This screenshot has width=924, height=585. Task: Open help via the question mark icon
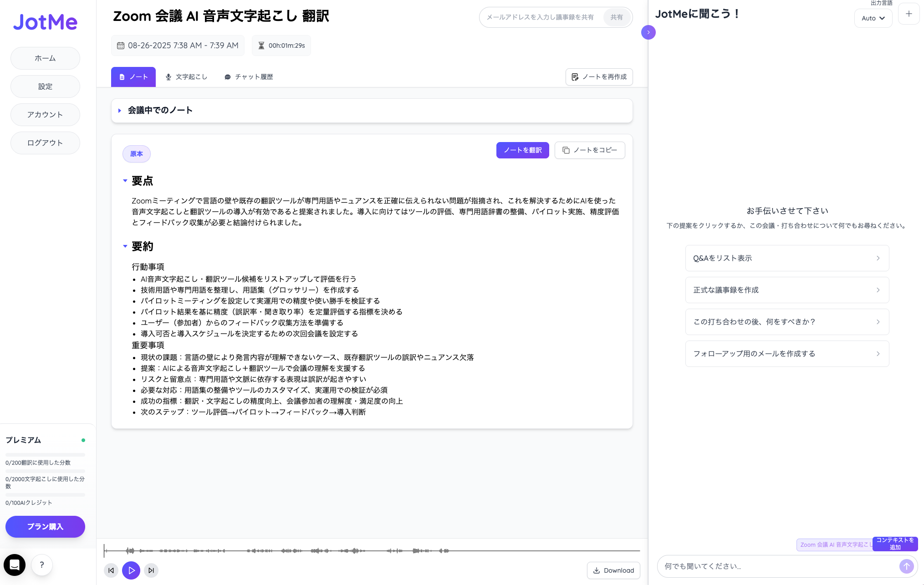click(x=42, y=565)
